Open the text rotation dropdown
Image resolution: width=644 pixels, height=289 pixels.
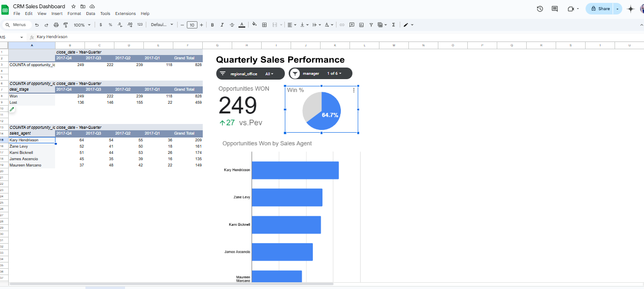[329, 25]
